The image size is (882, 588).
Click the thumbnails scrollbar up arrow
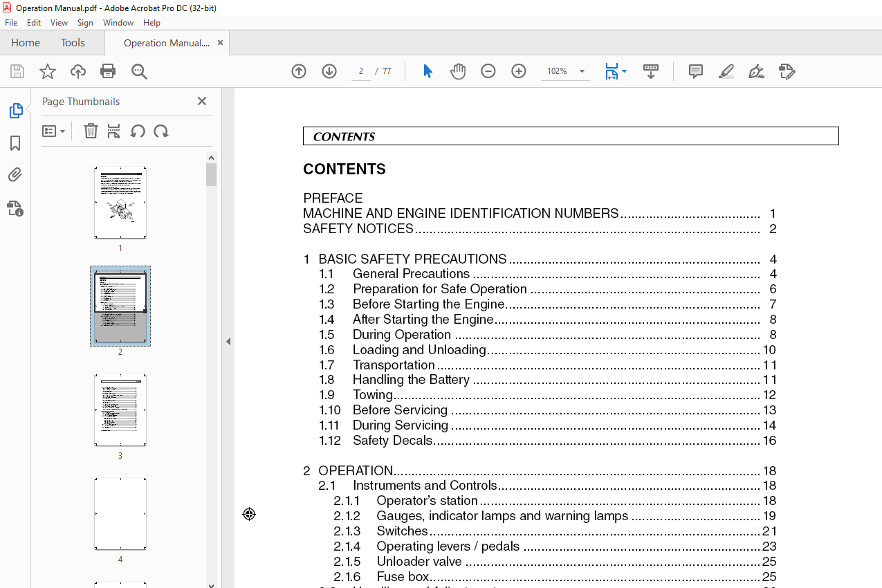pyautogui.click(x=212, y=158)
